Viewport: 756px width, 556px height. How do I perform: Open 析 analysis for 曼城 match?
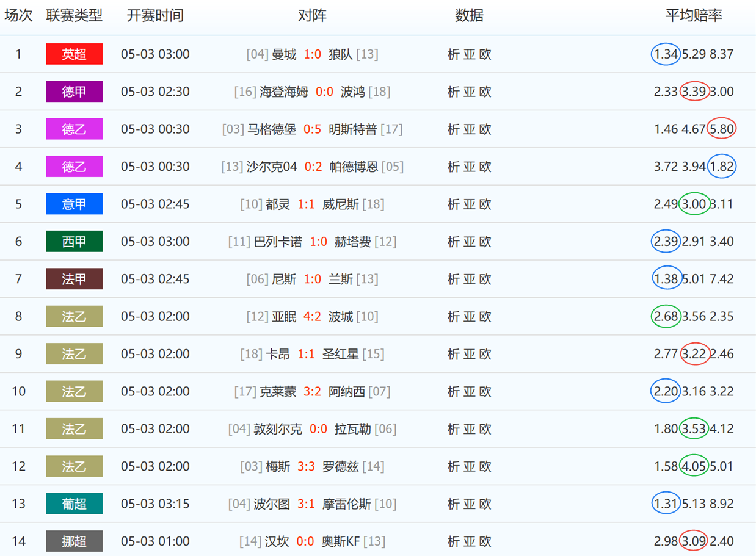pos(453,54)
